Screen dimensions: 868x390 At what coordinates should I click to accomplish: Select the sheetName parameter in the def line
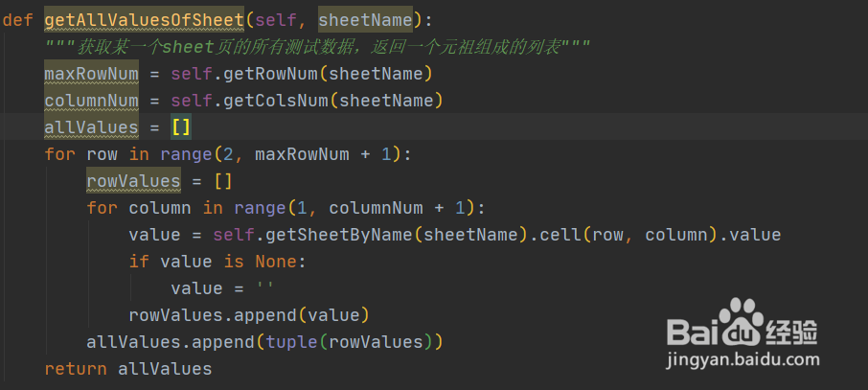(365, 20)
